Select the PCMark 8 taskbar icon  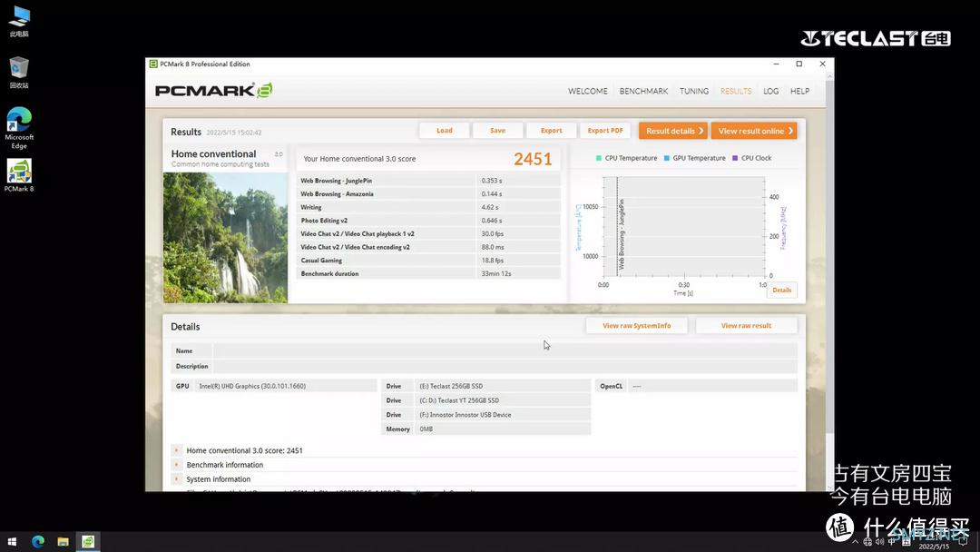pyautogui.click(x=88, y=541)
